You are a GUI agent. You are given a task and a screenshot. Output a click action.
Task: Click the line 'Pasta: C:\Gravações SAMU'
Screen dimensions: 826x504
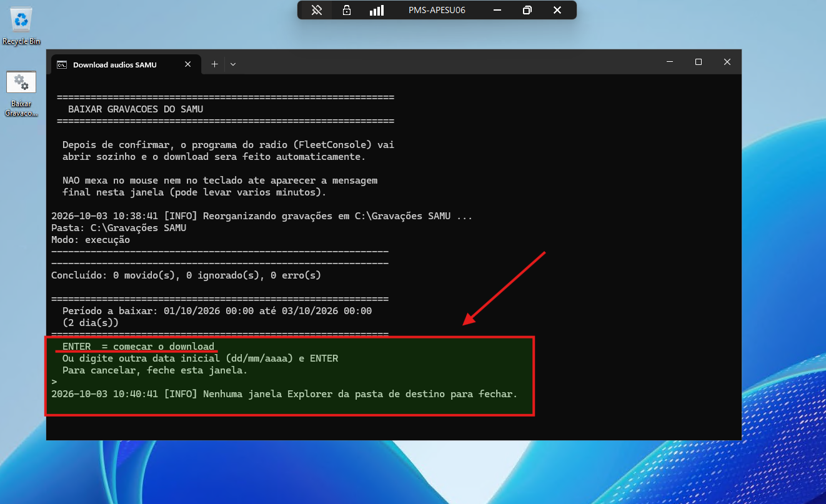pos(119,228)
